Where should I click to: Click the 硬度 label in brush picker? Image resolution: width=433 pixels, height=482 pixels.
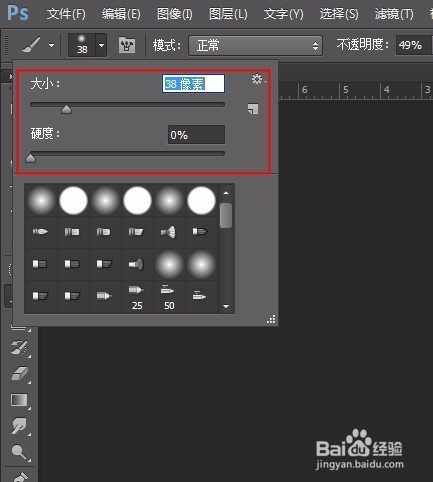45,134
